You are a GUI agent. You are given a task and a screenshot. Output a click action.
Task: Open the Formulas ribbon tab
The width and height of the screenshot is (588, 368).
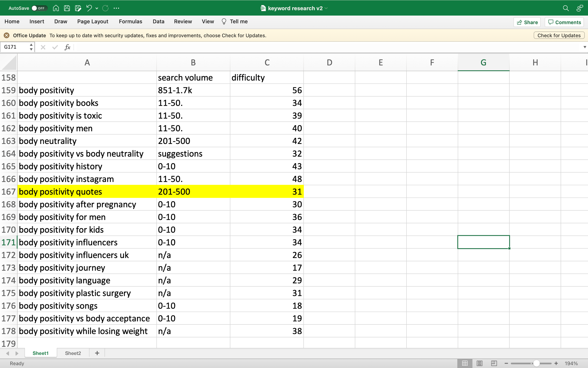[130, 21]
